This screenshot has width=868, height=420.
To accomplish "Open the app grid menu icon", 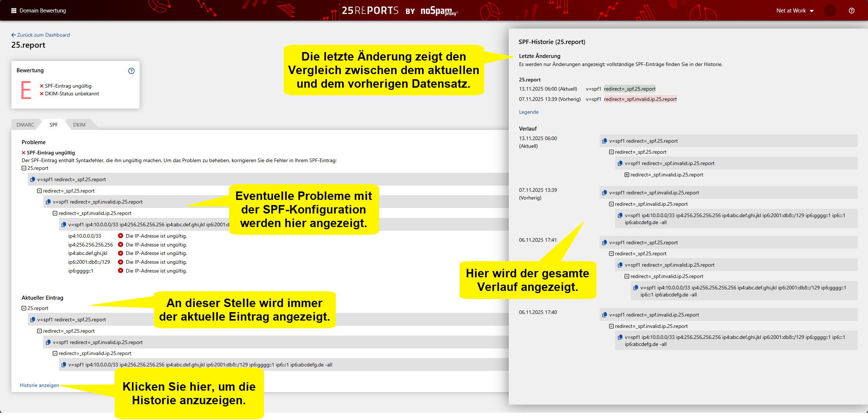I will coord(14,11).
